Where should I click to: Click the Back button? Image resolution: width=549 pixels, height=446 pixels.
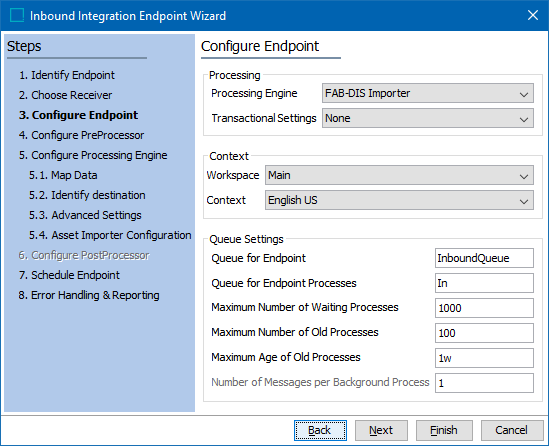click(320, 430)
